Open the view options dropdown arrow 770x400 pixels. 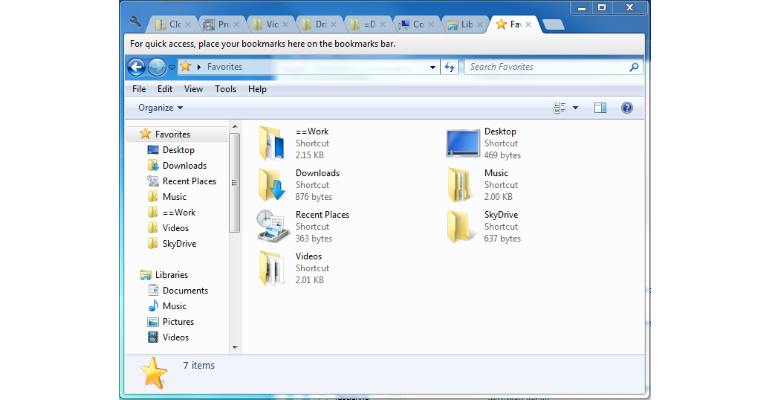575,108
